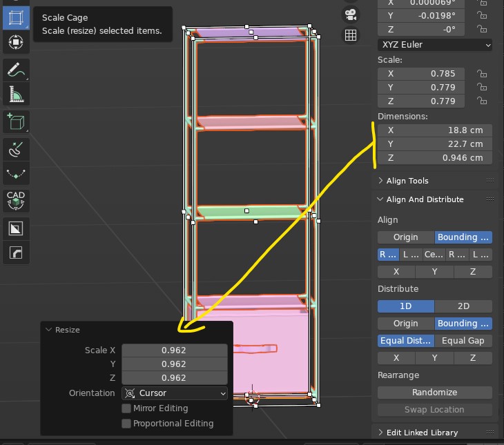This screenshot has height=445, width=504.
Task: Select the diagonal-split square tool icon
Action: click(x=16, y=229)
